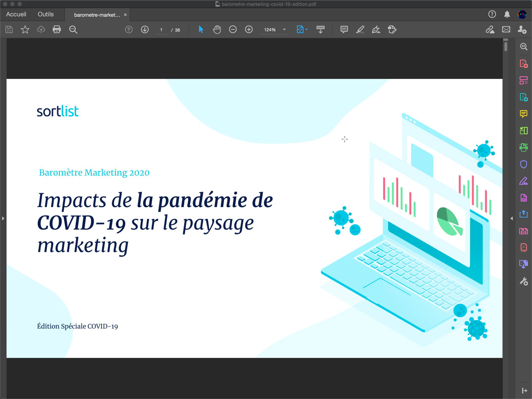Activate the hand pan tool
This screenshot has height=399, width=532.
click(x=217, y=30)
